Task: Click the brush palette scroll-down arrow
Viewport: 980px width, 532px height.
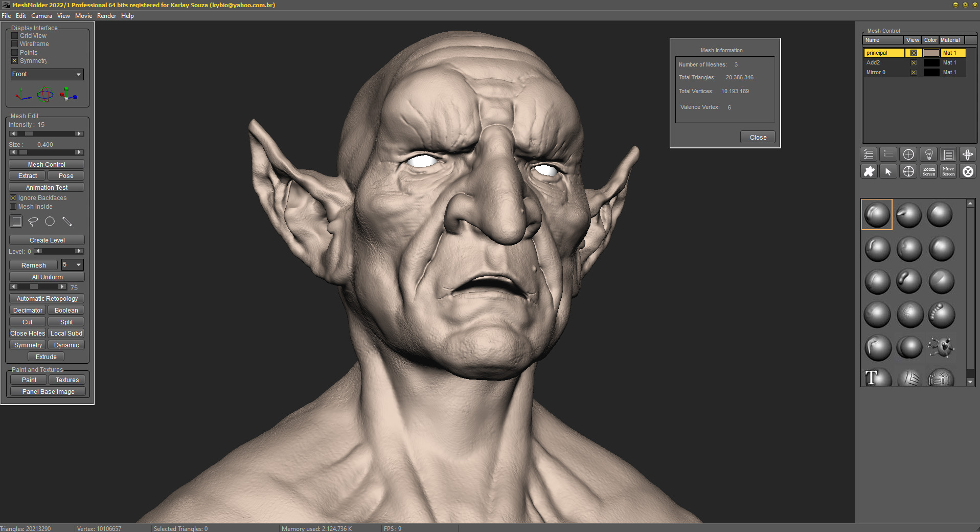Action: [x=970, y=382]
